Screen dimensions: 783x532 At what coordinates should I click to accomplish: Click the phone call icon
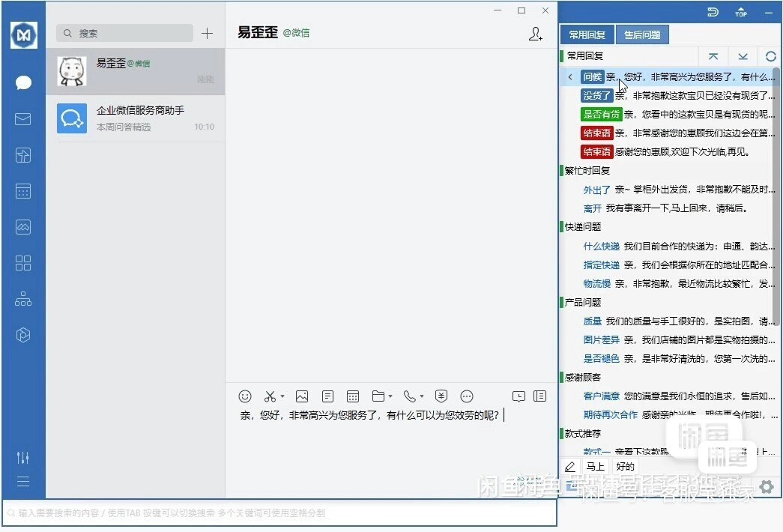click(409, 396)
